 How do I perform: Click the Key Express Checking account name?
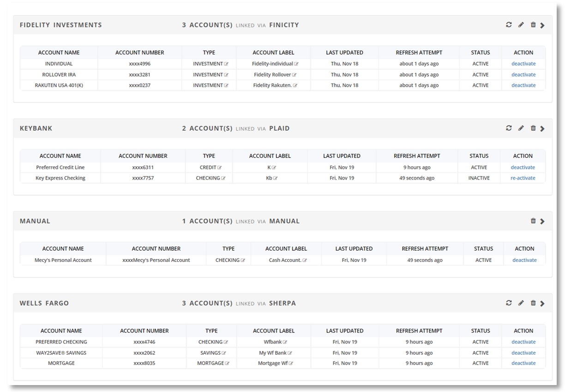pyautogui.click(x=60, y=178)
